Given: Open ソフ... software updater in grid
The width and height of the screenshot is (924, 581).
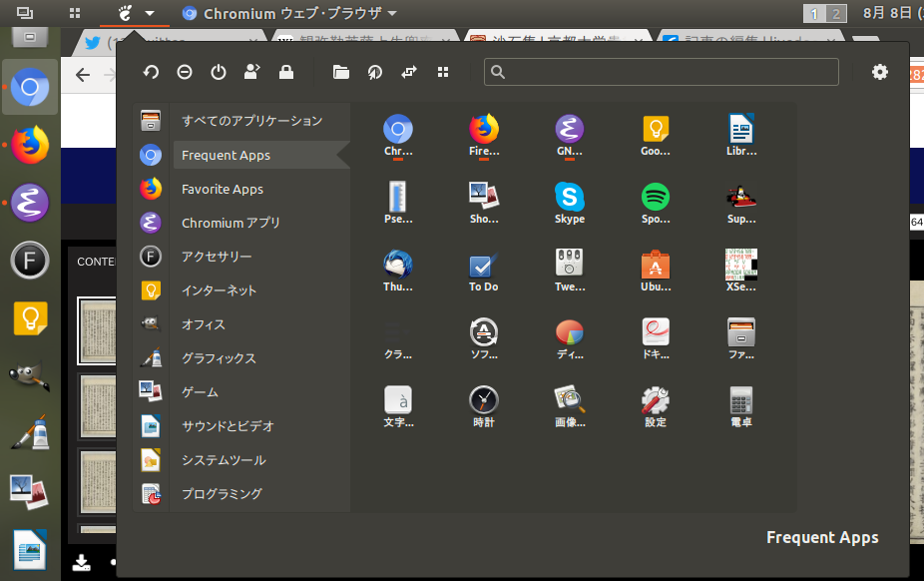Looking at the screenshot, I should click(484, 338).
